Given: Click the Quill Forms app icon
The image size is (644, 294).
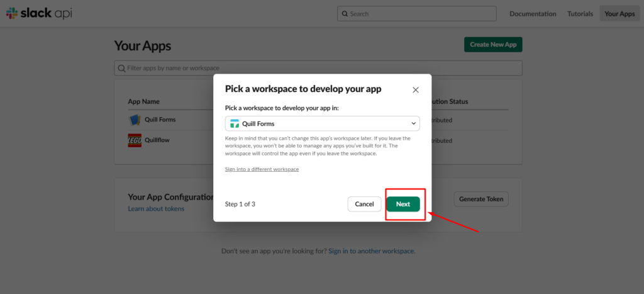Looking at the screenshot, I should click(135, 120).
